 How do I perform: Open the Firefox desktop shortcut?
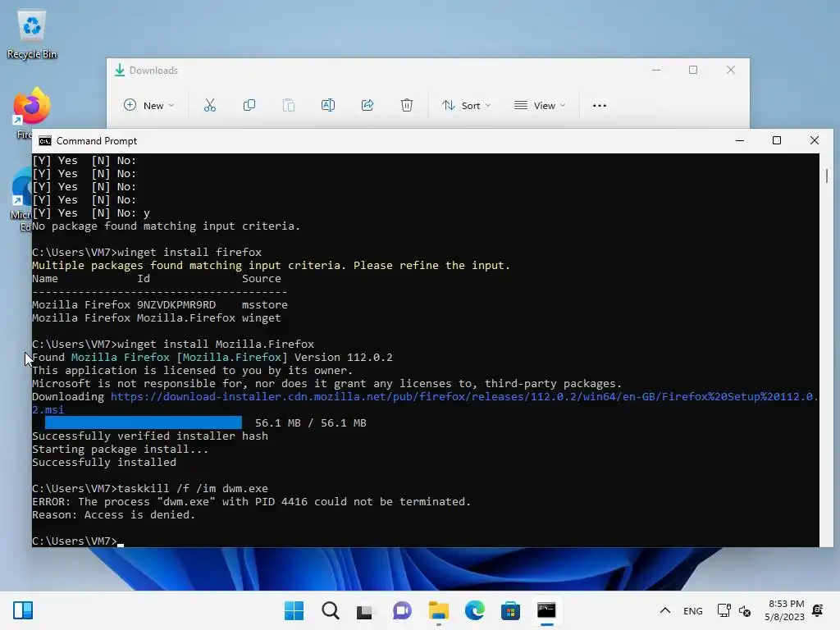[31, 107]
